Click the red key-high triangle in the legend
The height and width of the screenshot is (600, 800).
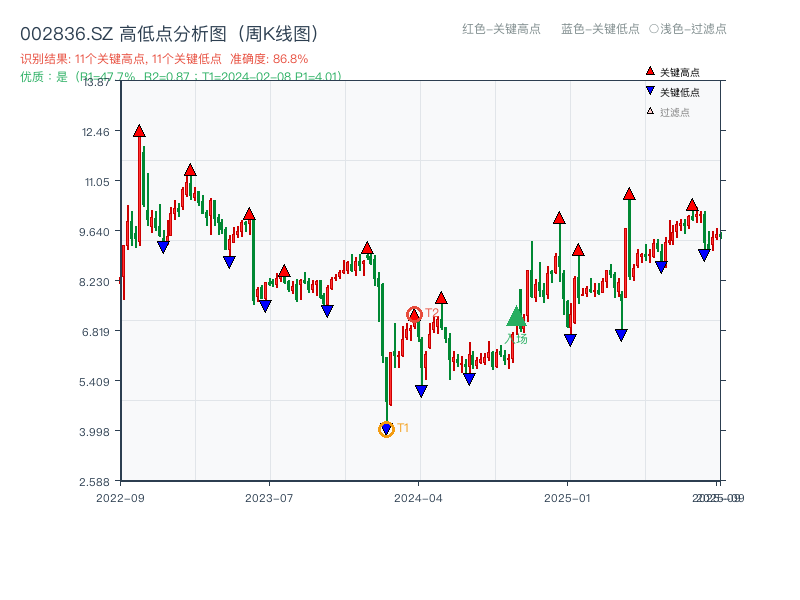tap(650, 71)
